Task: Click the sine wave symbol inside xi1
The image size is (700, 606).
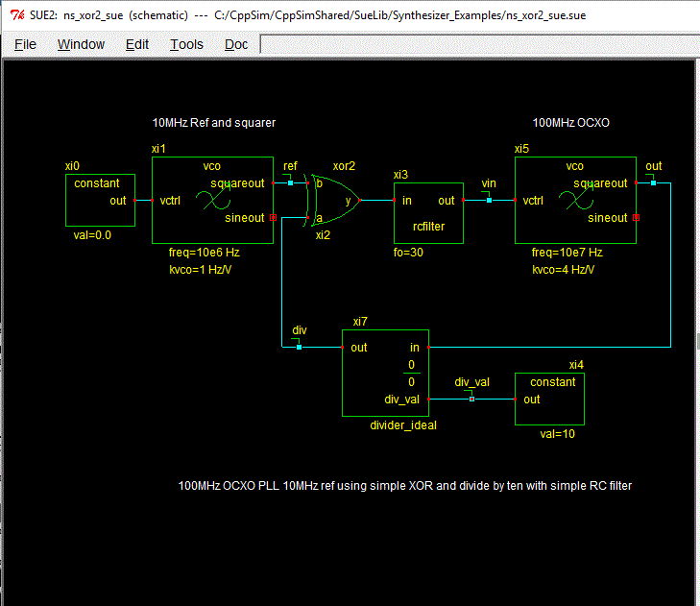Action: (213, 198)
